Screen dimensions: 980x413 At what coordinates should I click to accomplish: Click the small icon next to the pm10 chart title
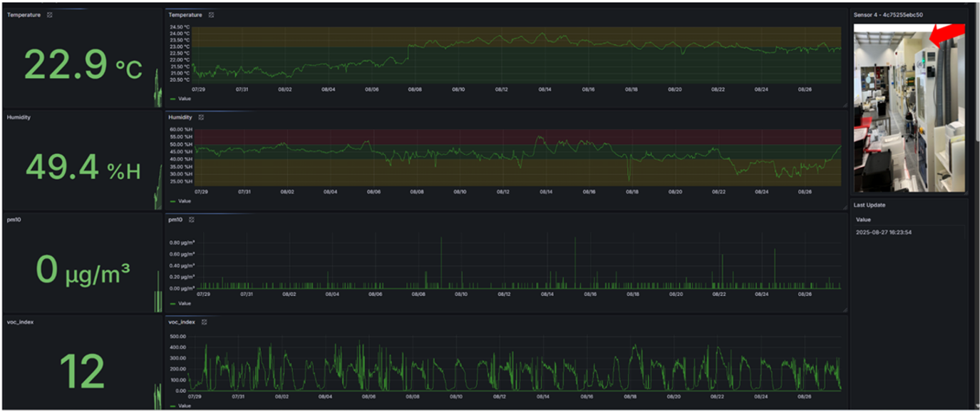[191, 220]
